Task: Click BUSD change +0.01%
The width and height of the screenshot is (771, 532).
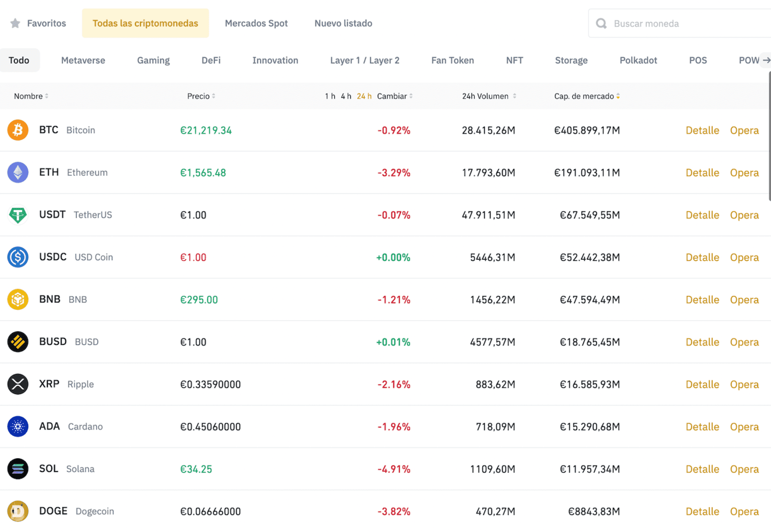Action: (x=393, y=341)
